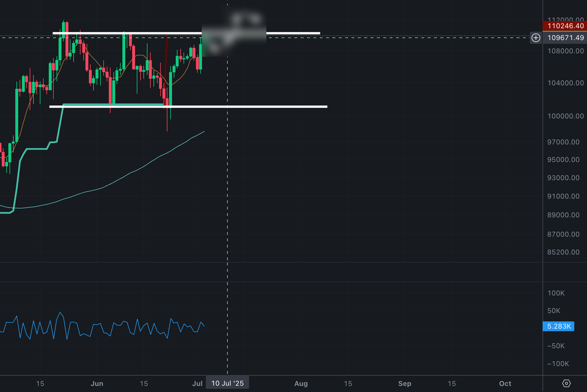Click the Oct label on time axis

[505, 383]
